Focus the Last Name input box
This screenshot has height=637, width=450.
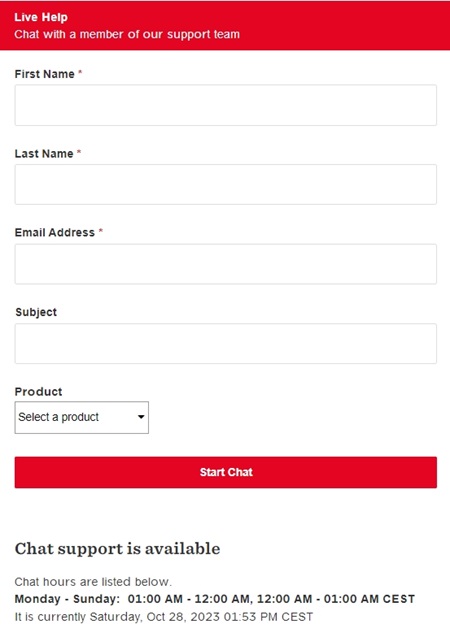coord(226,184)
